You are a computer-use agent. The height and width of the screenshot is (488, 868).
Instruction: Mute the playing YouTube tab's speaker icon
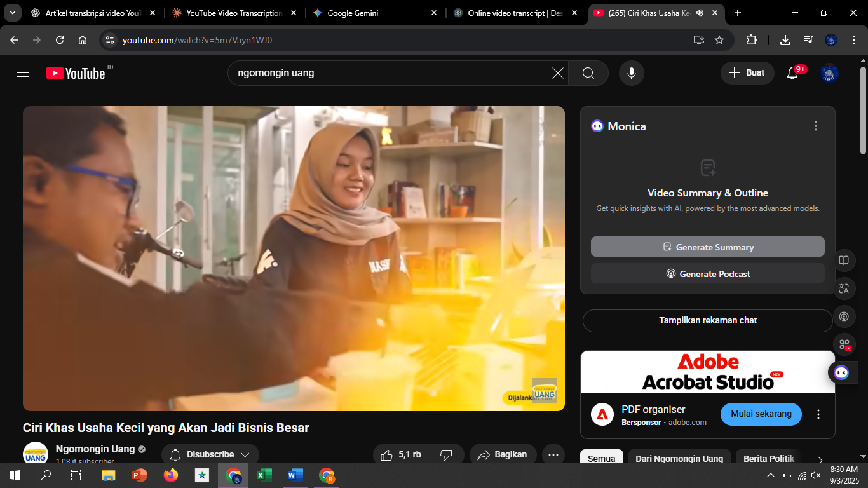coord(699,13)
